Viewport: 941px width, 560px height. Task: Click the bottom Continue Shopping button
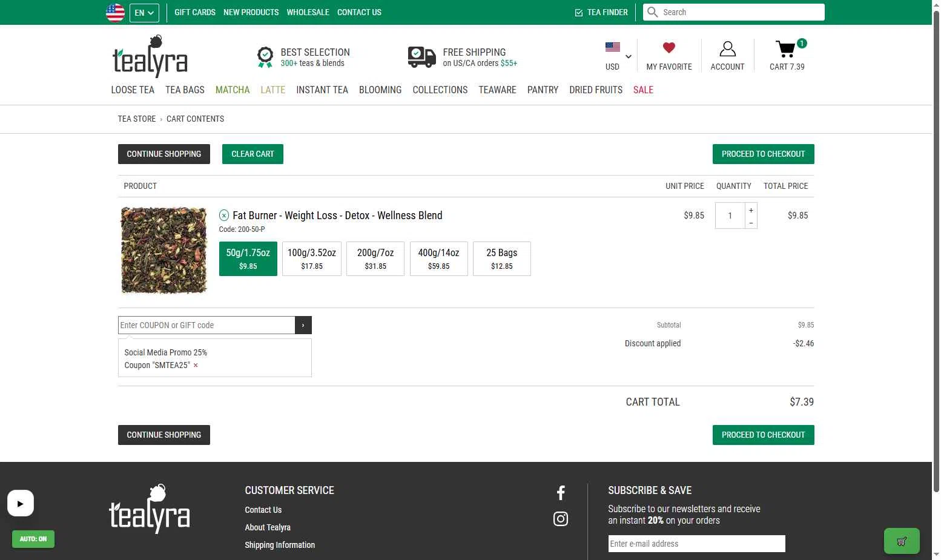[164, 435]
